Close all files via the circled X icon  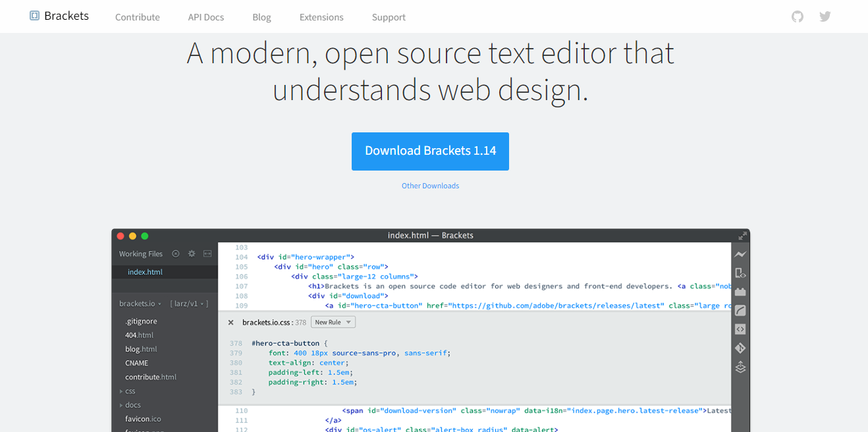click(175, 254)
